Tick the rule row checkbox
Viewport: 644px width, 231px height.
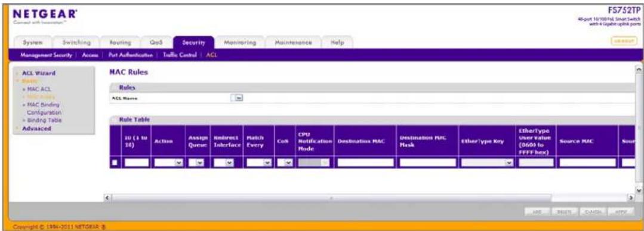pyautogui.click(x=115, y=163)
